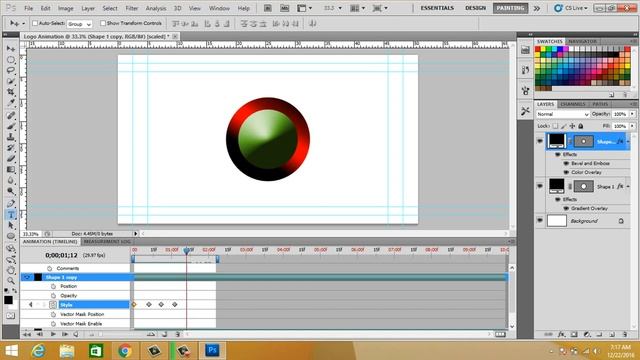The width and height of the screenshot is (640, 360).
Task: Click add layer style fx icon
Action: click(561, 334)
